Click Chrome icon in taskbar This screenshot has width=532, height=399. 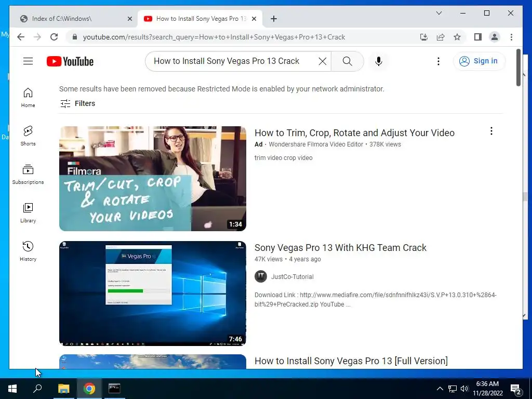pyautogui.click(x=89, y=389)
